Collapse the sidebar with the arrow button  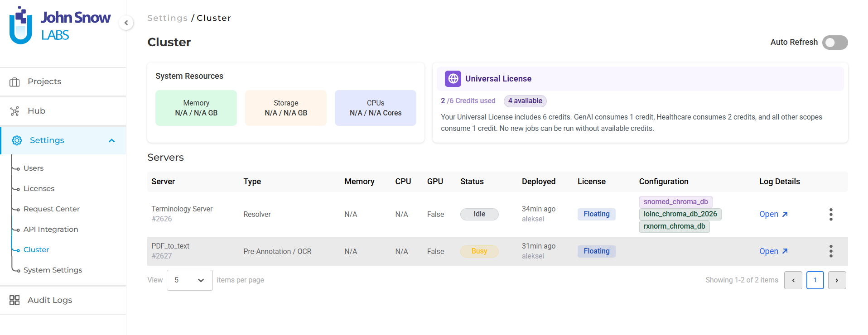click(x=126, y=23)
